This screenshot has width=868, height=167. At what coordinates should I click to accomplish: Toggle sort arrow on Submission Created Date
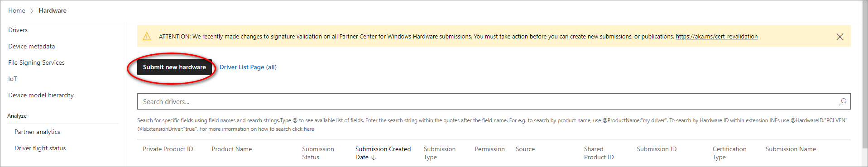point(374,157)
